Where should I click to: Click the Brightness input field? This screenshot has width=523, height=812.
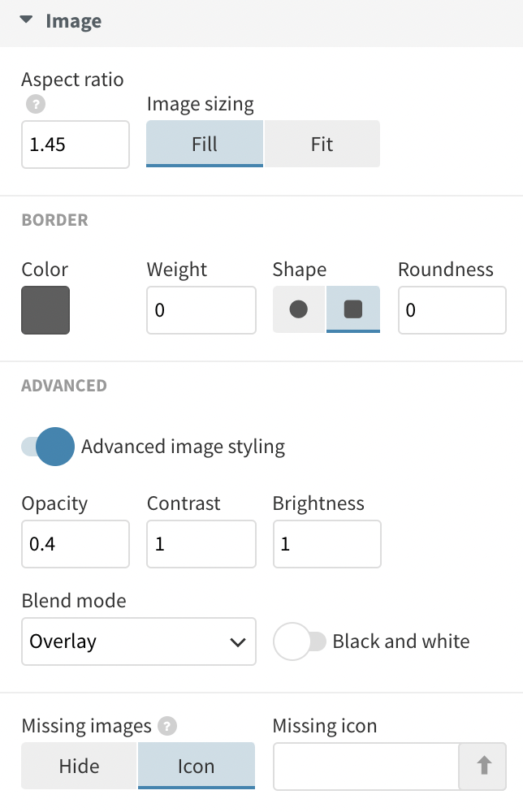326,544
